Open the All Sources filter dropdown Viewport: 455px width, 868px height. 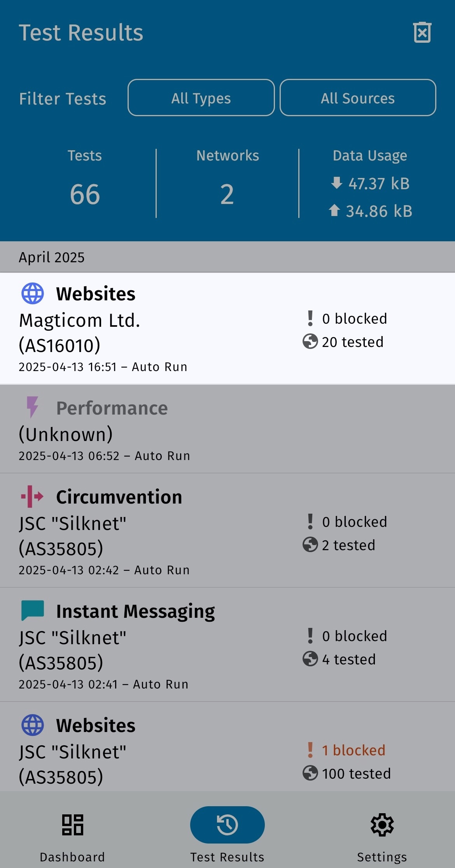pyautogui.click(x=357, y=98)
